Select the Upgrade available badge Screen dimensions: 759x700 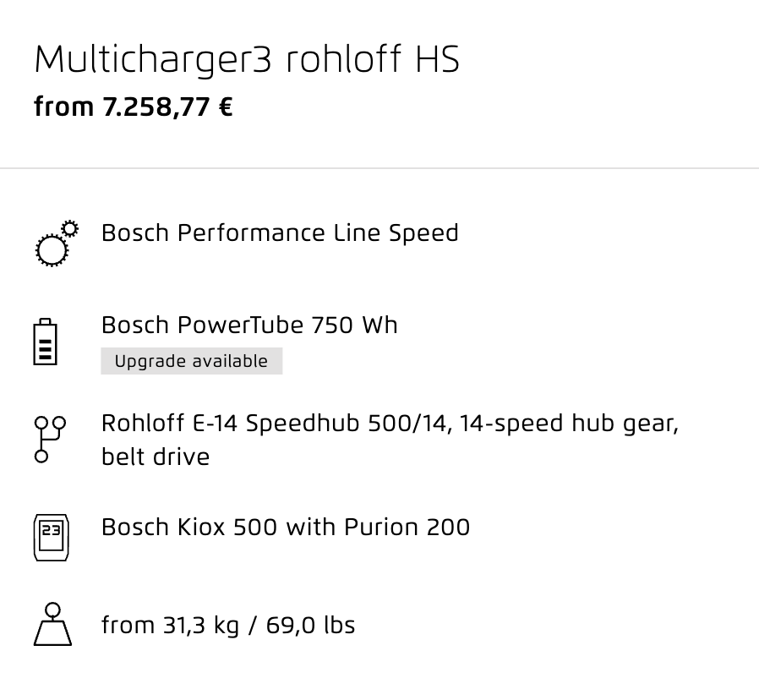pos(191,361)
